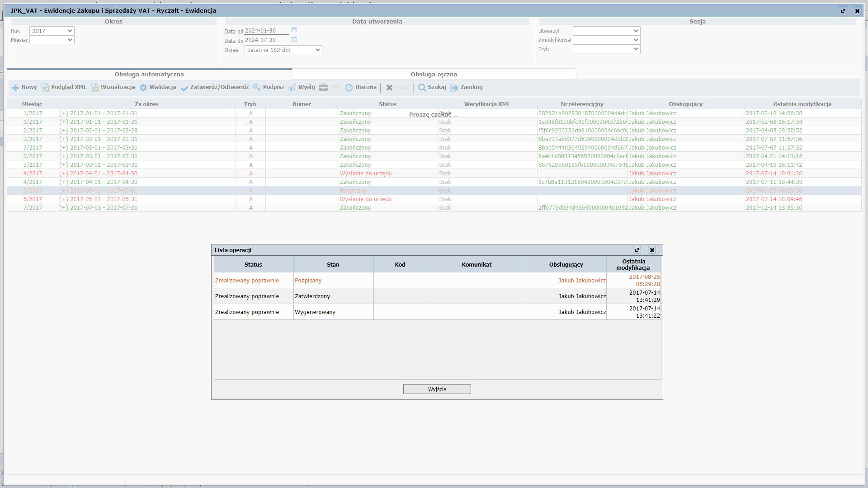Select the Obsługa automatyczna tab
868x488 pixels.
[x=149, y=74]
